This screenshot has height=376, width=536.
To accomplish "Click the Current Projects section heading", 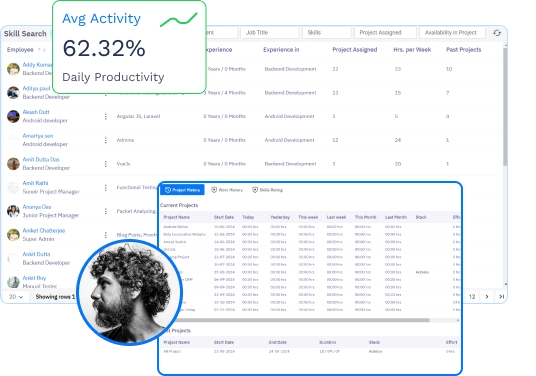I will click(x=179, y=205).
